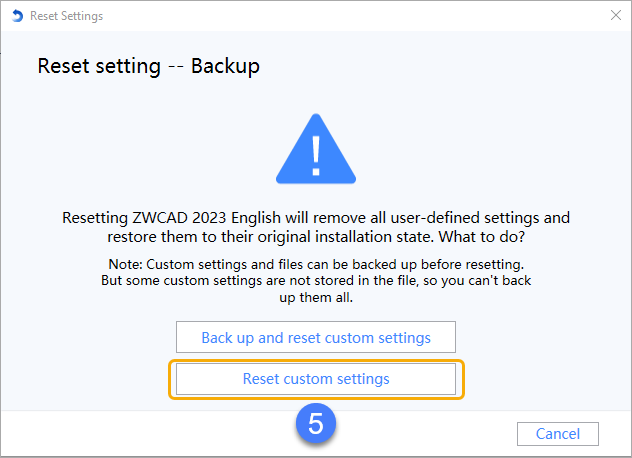The image size is (632, 458).
Task: Click the Note about custom settings backup
Action: pos(316,281)
